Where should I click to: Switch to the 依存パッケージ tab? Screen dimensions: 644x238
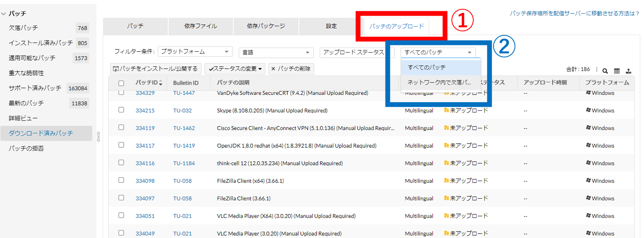266,26
